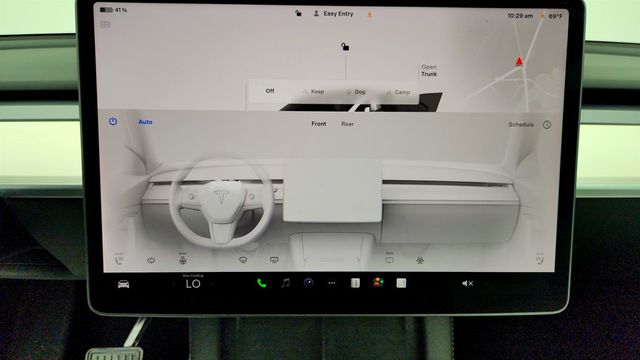Screen dimensions: 640x360
Task: Toggle Auto climate mode
Action: click(x=145, y=122)
